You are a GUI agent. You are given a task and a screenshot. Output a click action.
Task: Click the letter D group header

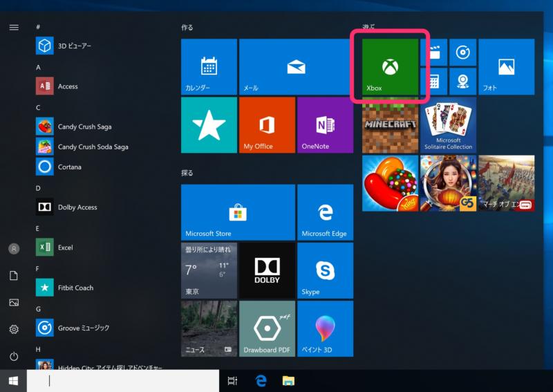38,188
